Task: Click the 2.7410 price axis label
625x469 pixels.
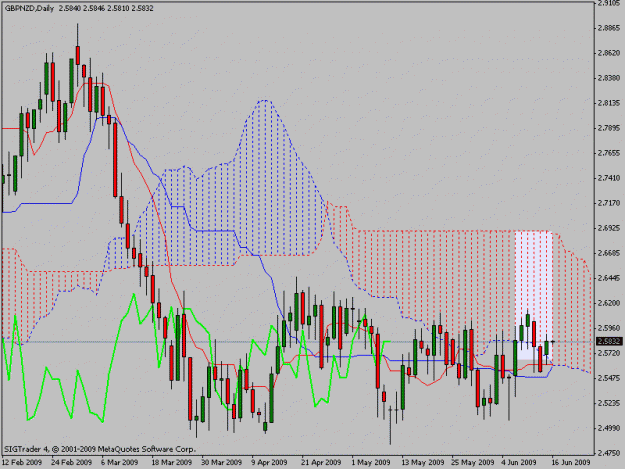Action: click(x=609, y=178)
